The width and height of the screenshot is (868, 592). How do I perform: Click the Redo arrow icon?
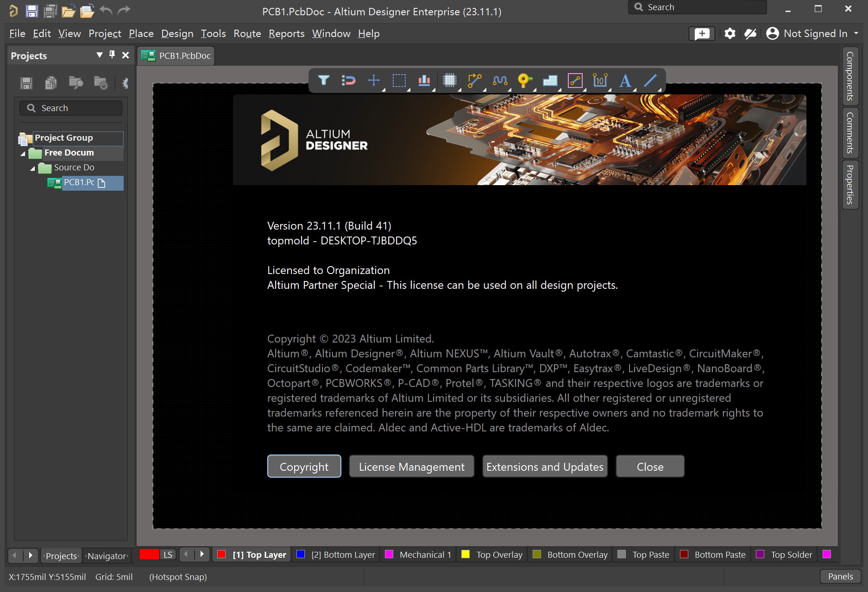click(124, 10)
